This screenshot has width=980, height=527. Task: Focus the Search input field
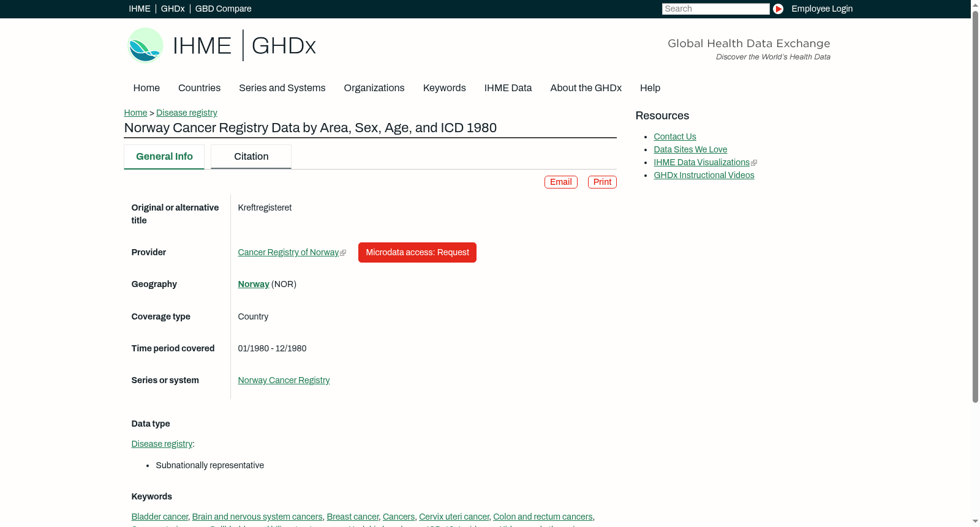coord(715,9)
